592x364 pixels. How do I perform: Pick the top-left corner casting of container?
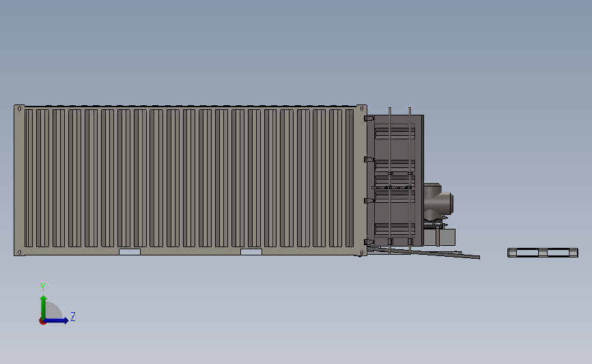[19, 109]
